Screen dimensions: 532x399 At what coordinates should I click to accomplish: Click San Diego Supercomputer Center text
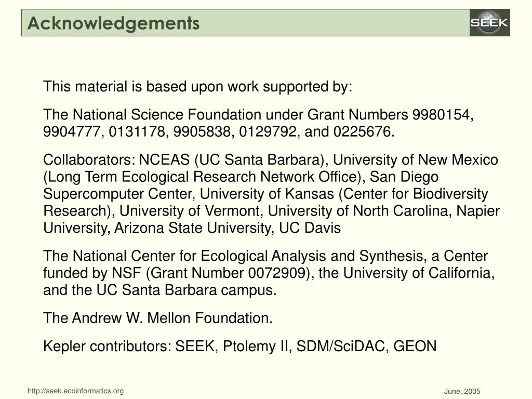pos(241,185)
